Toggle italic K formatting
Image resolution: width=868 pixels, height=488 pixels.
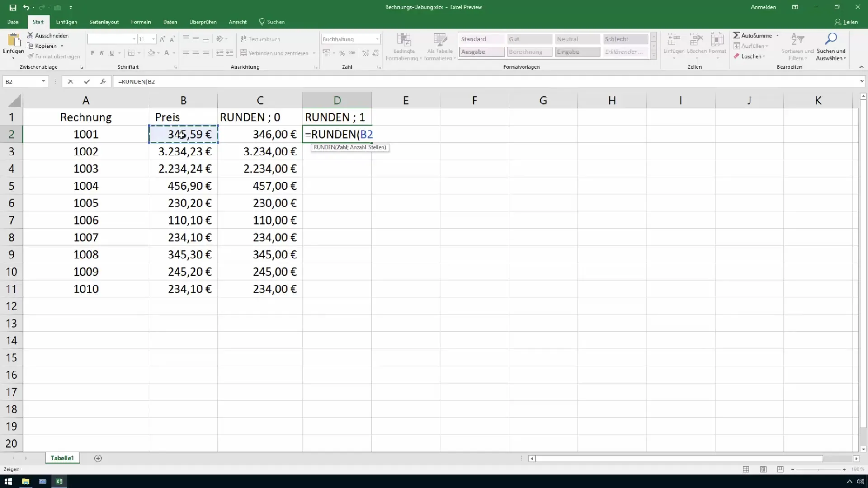[x=102, y=53]
